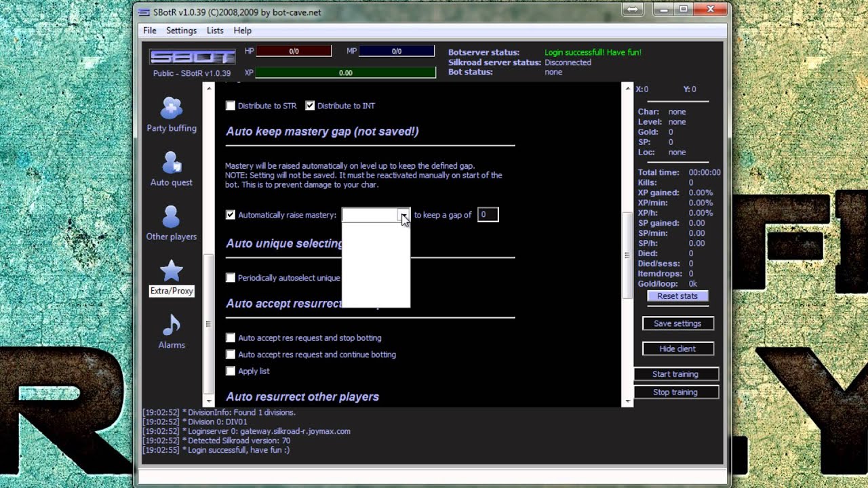Open the Settings menu
868x488 pixels.
[181, 30]
